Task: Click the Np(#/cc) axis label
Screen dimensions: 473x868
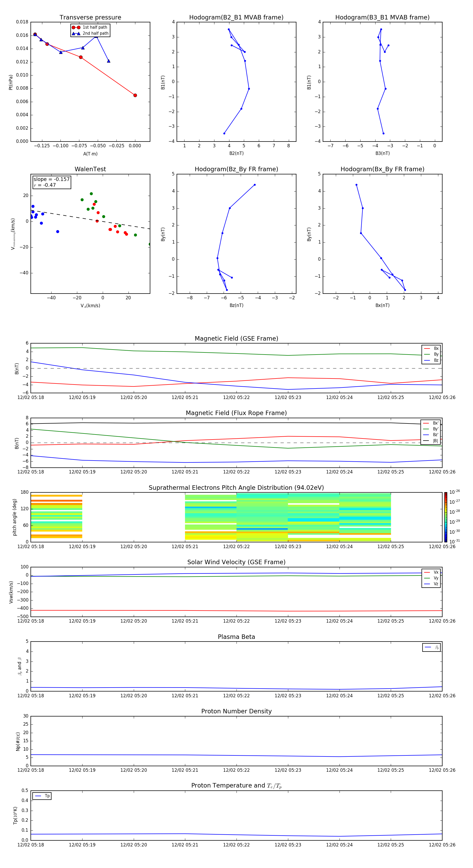Action: (18, 741)
